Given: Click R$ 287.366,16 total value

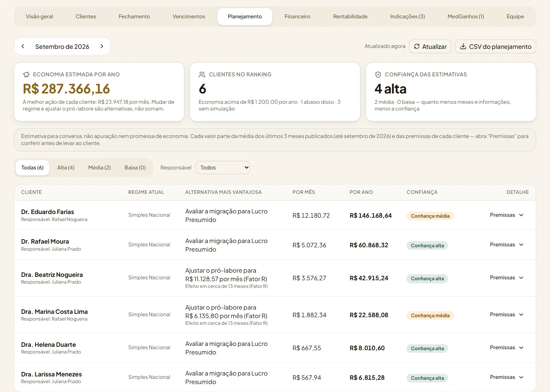Looking at the screenshot, I should (66, 89).
